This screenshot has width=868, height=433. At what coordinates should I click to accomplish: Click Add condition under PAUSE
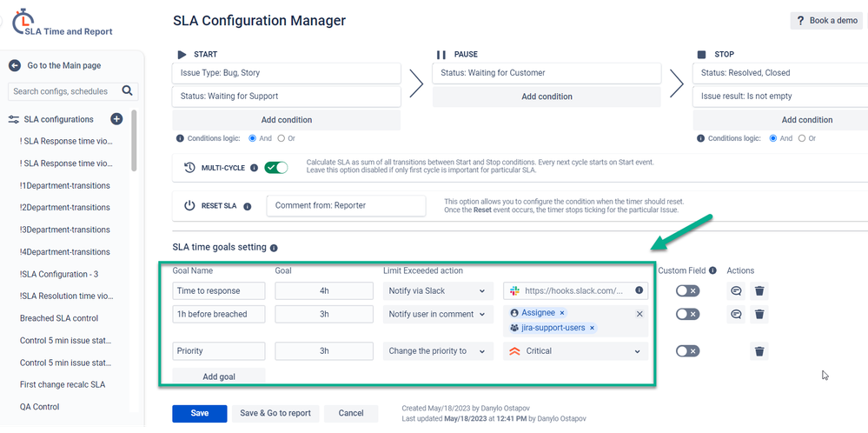pyautogui.click(x=547, y=97)
